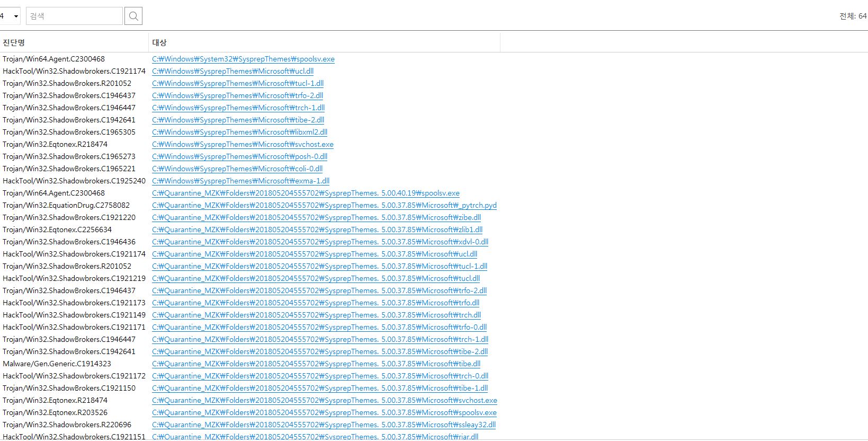Select the Trojan/Win32.Shadowbrokers.R220696 diagnosis row
This screenshot has width=868, height=441.
pos(67,425)
